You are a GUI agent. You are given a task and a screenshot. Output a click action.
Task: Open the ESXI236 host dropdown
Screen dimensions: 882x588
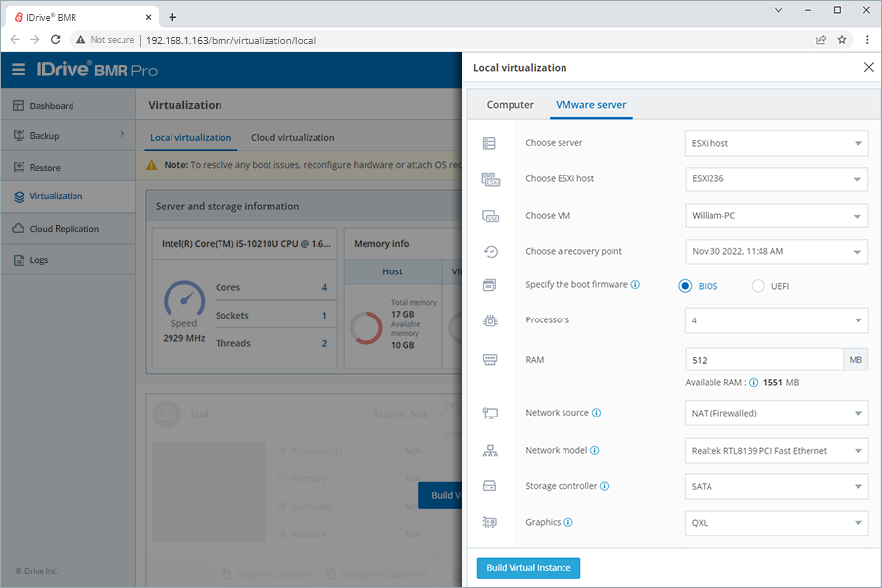point(776,179)
